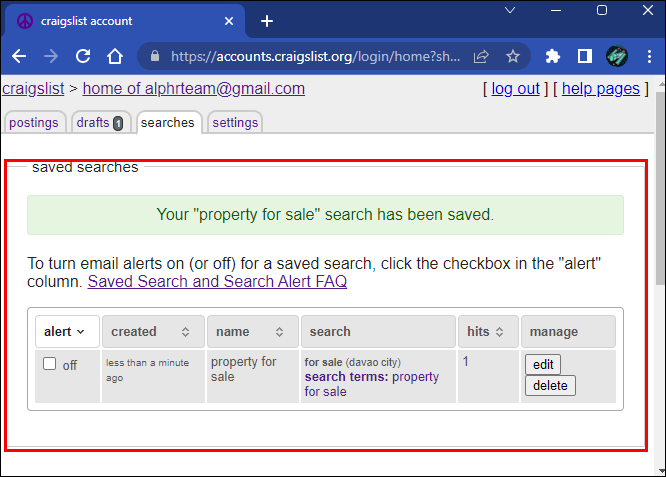The image size is (666, 477).
Task: Click the craigslist peace sign favicon
Action: (25, 21)
